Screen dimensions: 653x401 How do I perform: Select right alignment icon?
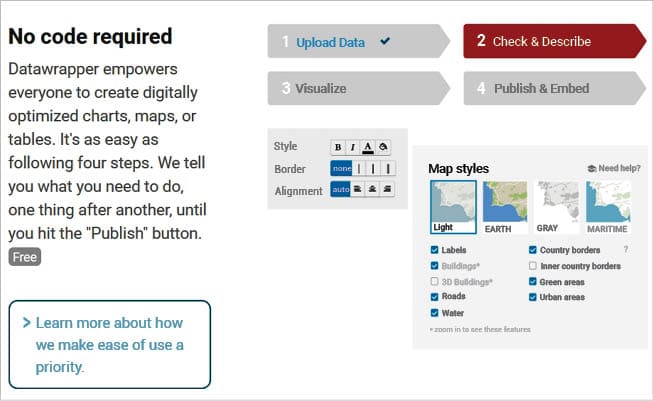[x=387, y=189]
